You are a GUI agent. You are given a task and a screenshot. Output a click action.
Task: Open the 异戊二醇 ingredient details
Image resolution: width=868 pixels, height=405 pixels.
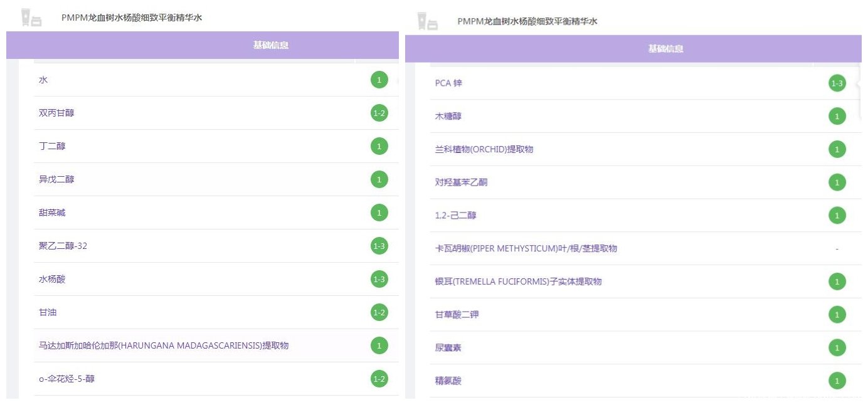56,180
